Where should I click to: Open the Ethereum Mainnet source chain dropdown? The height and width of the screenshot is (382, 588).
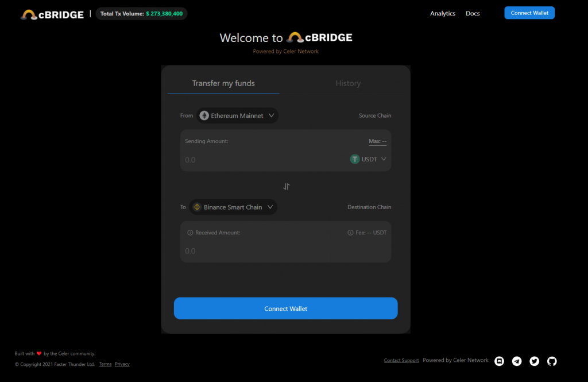(237, 115)
